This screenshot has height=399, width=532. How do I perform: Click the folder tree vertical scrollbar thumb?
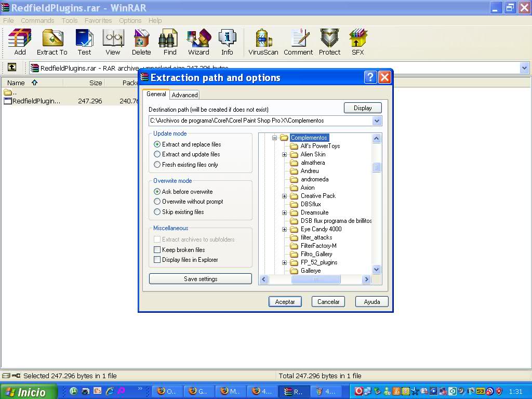(376, 167)
